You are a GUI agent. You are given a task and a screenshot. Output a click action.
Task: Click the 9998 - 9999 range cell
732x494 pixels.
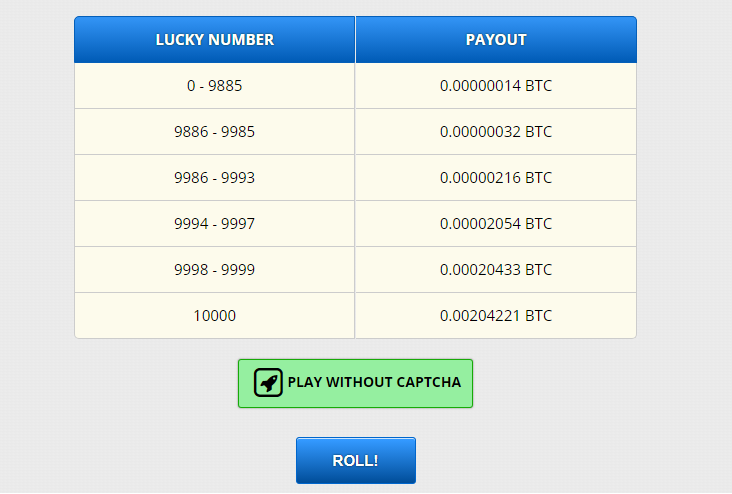(215, 270)
